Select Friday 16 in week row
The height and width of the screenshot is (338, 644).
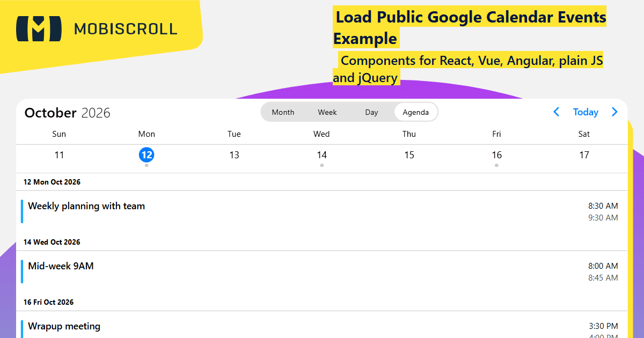pyautogui.click(x=496, y=155)
